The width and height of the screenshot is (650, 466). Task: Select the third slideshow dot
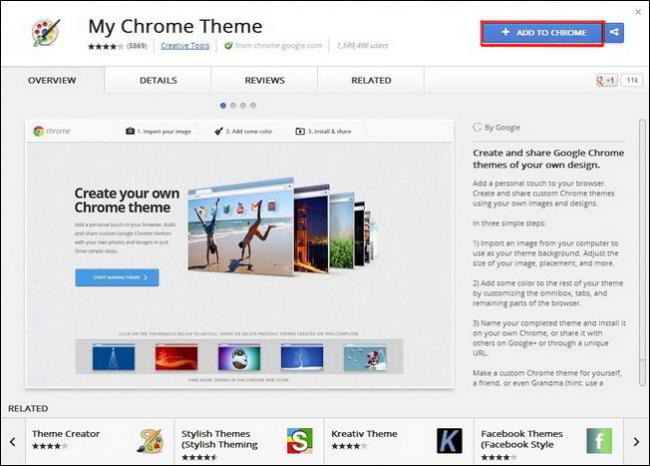[243, 105]
